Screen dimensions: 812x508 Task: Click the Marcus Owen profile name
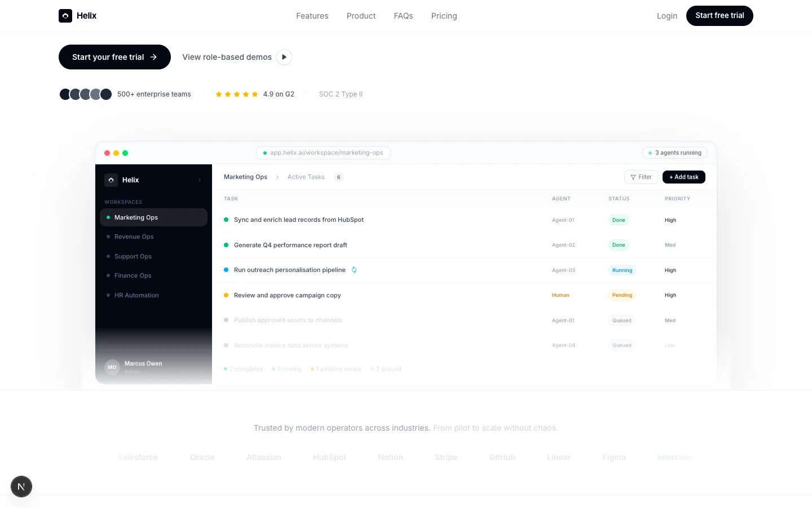pyautogui.click(x=143, y=364)
